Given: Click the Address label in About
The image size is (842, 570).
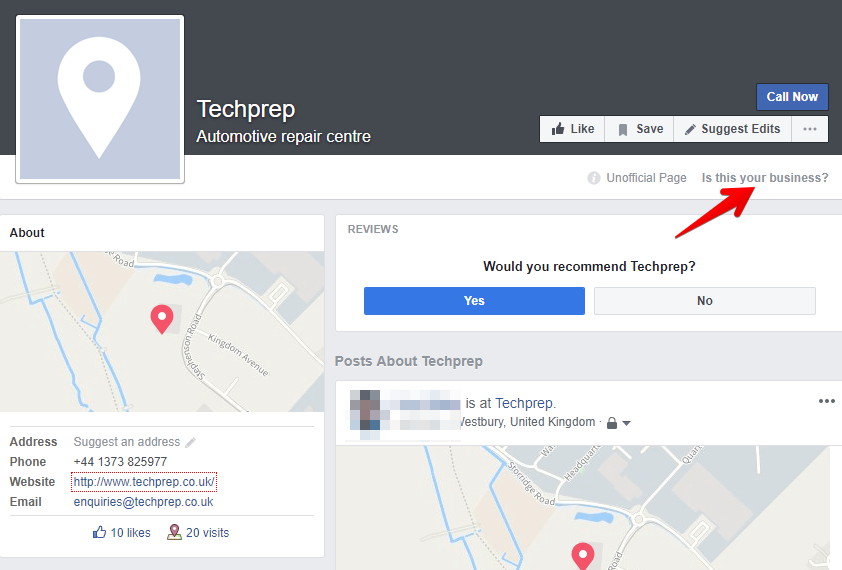Looking at the screenshot, I should 33,442.
